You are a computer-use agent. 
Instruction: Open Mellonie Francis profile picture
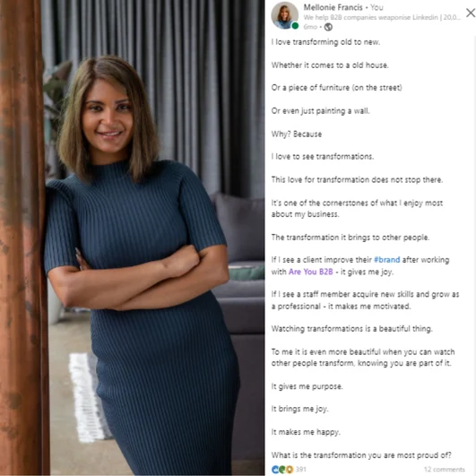(284, 15)
